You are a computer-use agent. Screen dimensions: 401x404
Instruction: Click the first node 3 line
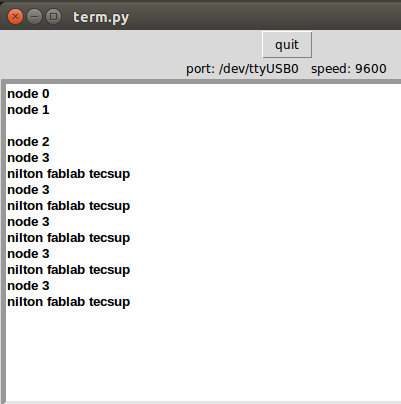28,158
